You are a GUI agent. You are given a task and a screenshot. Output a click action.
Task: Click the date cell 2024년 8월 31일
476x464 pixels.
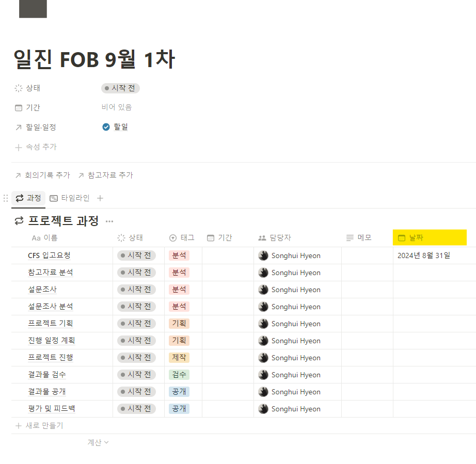coord(424,255)
